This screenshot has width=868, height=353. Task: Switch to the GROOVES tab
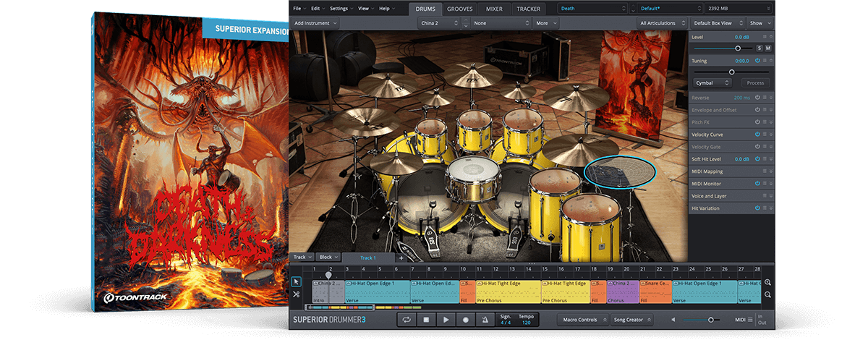460,9
